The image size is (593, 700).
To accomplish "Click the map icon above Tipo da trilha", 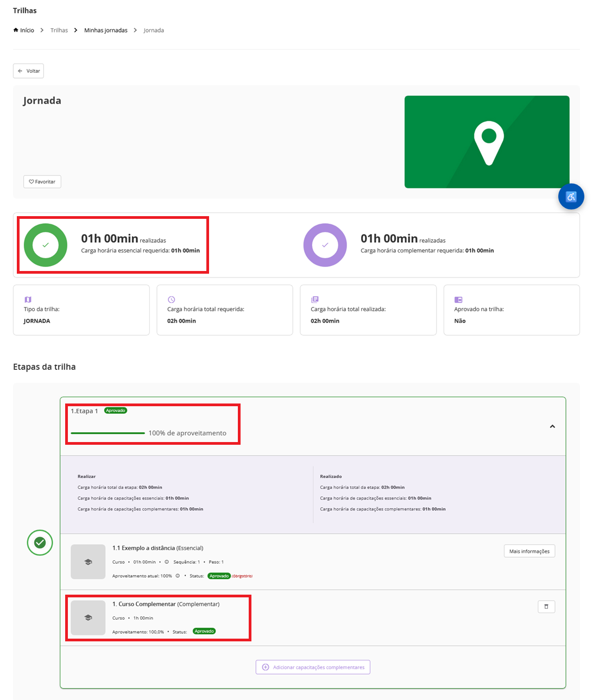I will (x=28, y=299).
